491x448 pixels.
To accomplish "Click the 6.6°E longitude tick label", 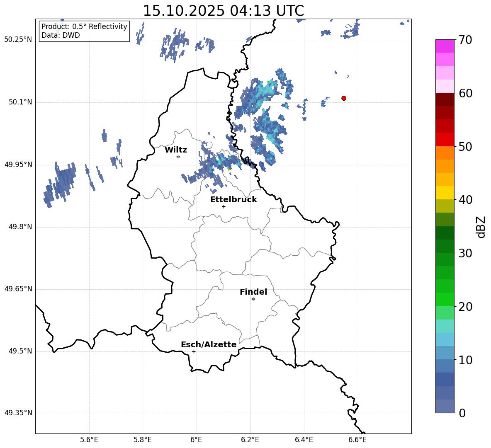I will pyautogui.click(x=357, y=440).
